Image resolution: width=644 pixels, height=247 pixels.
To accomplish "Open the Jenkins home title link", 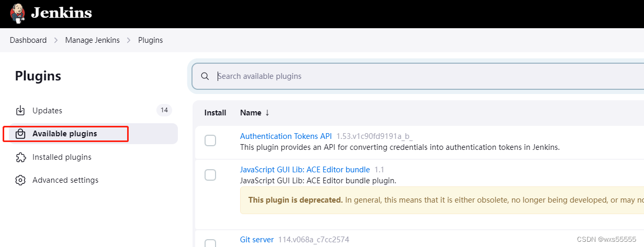I will tap(61, 13).
